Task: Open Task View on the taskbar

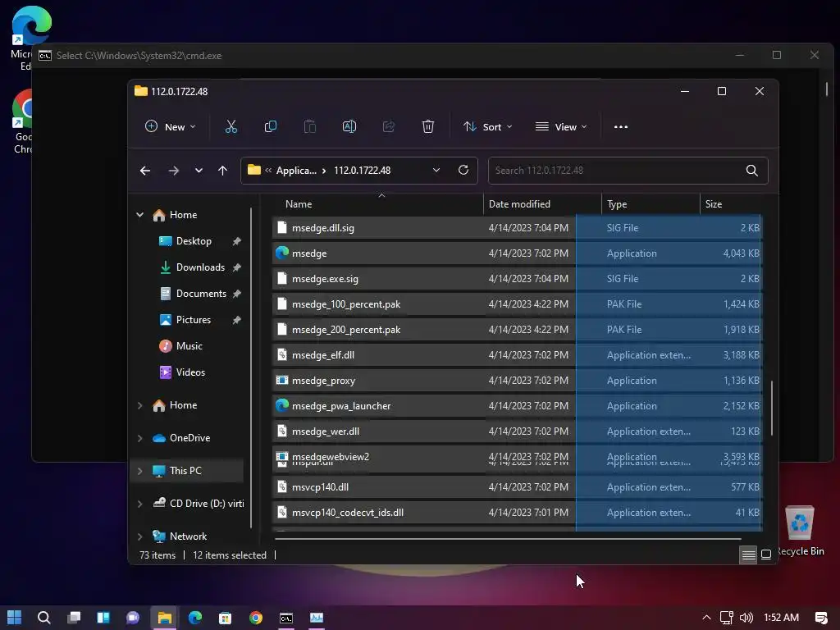Action: pos(74,618)
